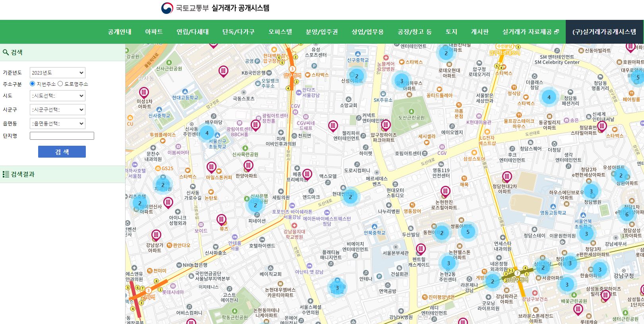This screenshot has width=644, height=324.
Task: Expand the 4-cluster near 청담동 패션거리
Action: (549, 97)
